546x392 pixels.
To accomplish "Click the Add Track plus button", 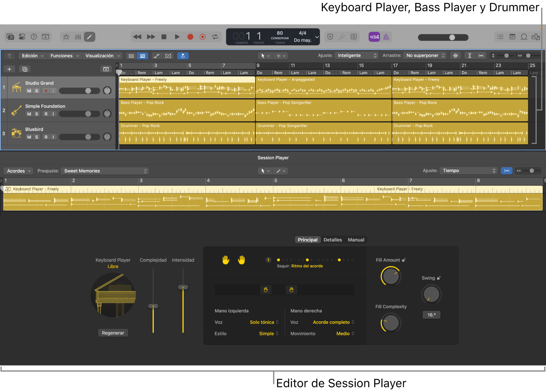I will tap(9, 69).
